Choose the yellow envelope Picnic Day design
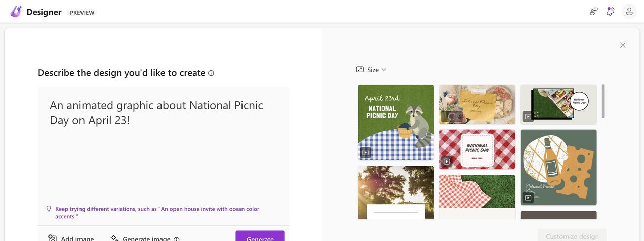This screenshot has width=644, height=241. 477,104
